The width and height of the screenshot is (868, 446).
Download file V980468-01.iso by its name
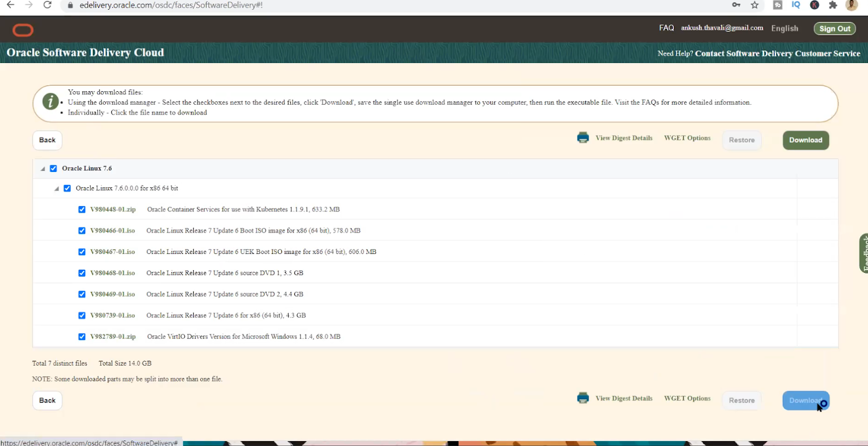tap(112, 273)
